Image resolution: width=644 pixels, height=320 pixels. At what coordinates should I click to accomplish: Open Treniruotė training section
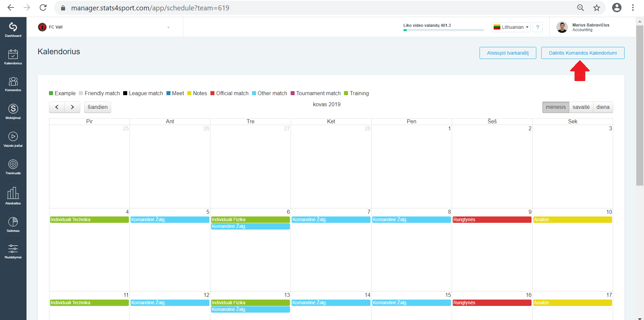click(x=13, y=167)
